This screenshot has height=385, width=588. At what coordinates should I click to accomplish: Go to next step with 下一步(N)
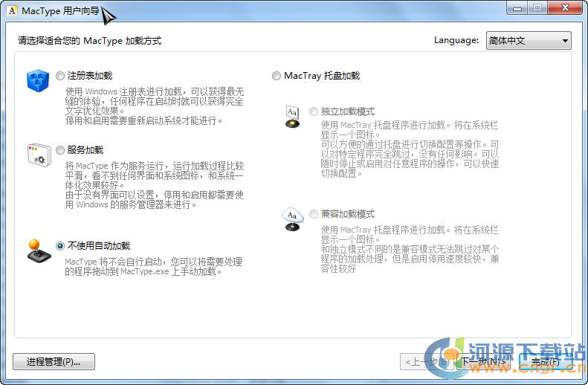(482, 362)
